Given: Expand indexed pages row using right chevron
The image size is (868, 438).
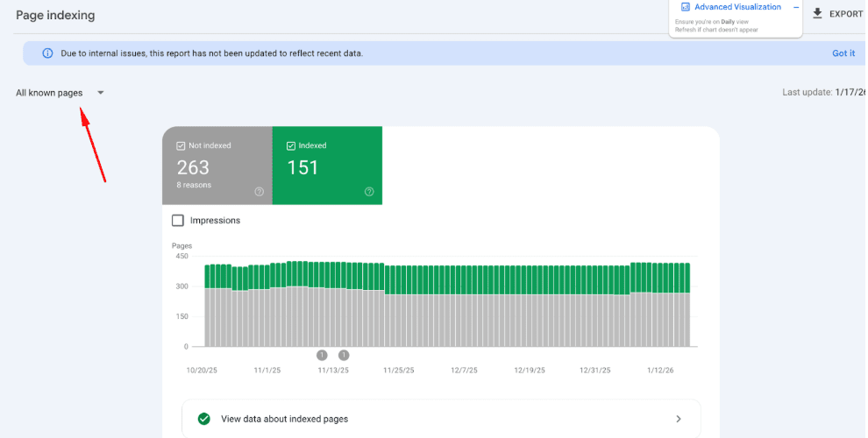Looking at the screenshot, I should pos(678,419).
